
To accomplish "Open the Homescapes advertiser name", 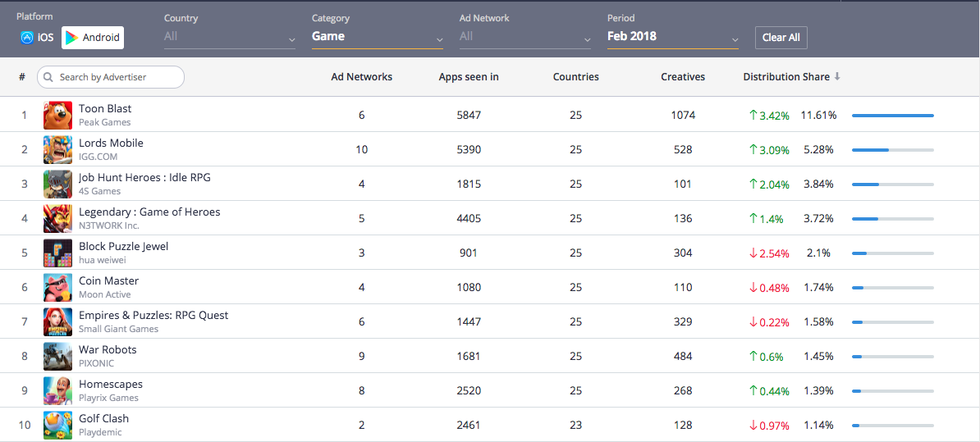I will click(x=111, y=384).
